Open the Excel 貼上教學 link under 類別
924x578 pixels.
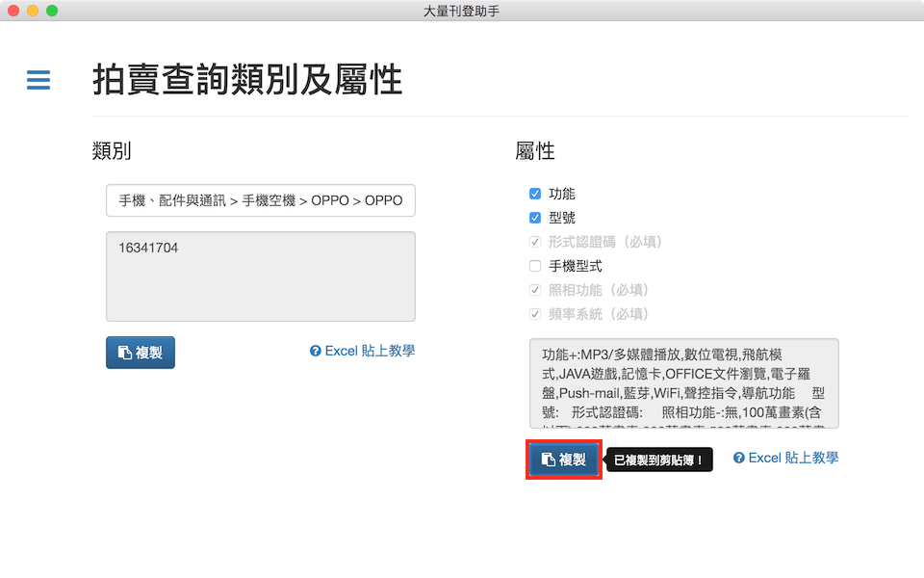[x=370, y=351]
